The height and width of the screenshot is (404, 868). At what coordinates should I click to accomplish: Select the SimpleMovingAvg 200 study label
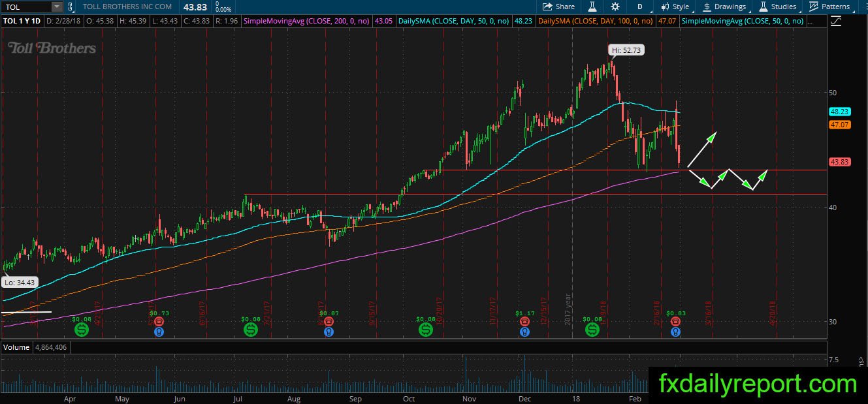(x=306, y=22)
